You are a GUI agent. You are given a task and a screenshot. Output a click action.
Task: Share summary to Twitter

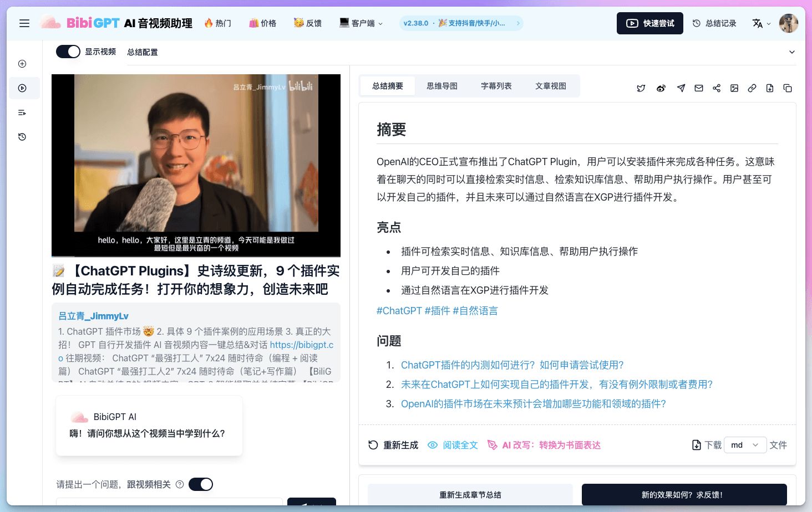tap(641, 88)
